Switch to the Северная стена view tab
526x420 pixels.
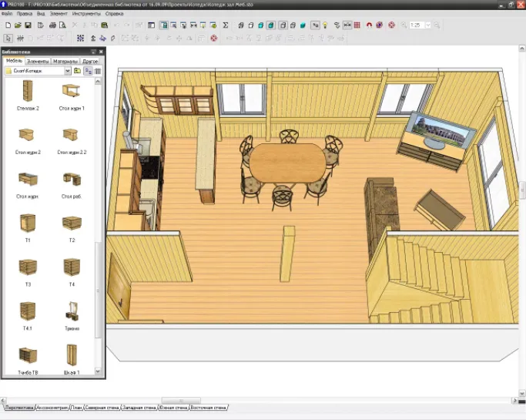[102, 407]
